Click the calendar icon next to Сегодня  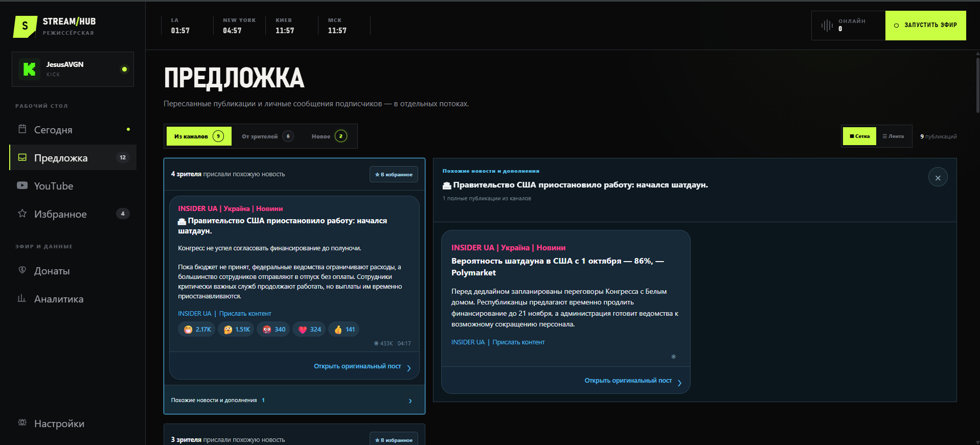pyautogui.click(x=22, y=129)
